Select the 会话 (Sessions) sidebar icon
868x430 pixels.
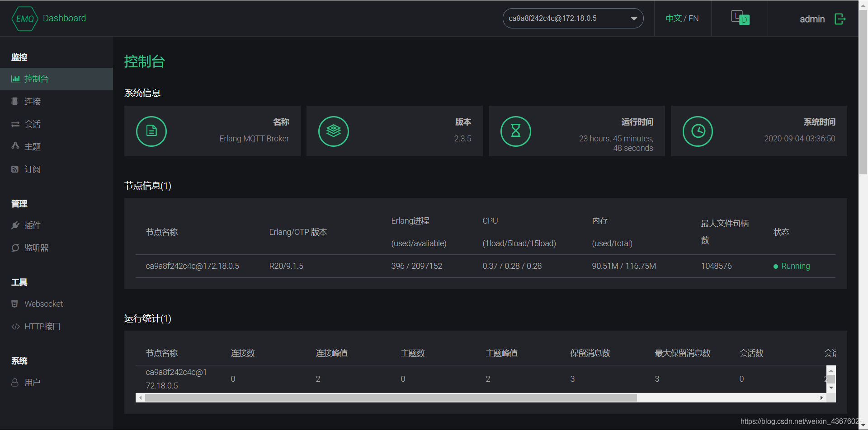[33, 124]
